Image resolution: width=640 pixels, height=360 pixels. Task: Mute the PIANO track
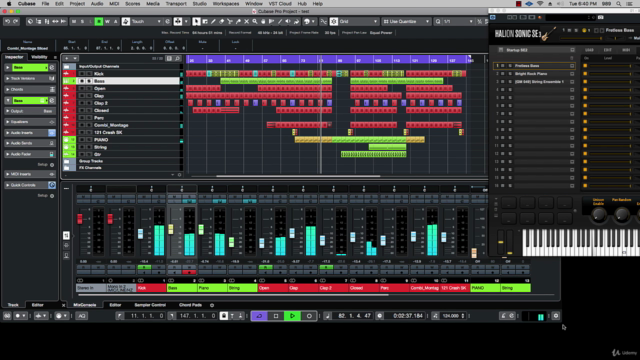point(82,140)
